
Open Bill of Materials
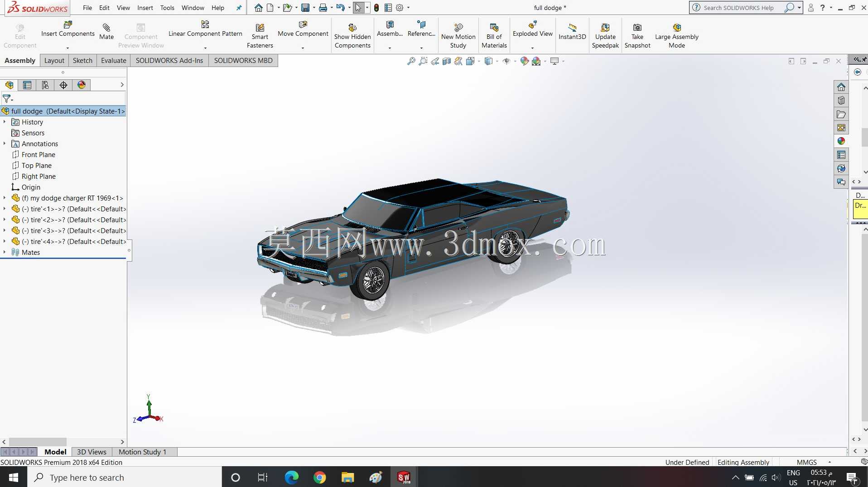[494, 36]
